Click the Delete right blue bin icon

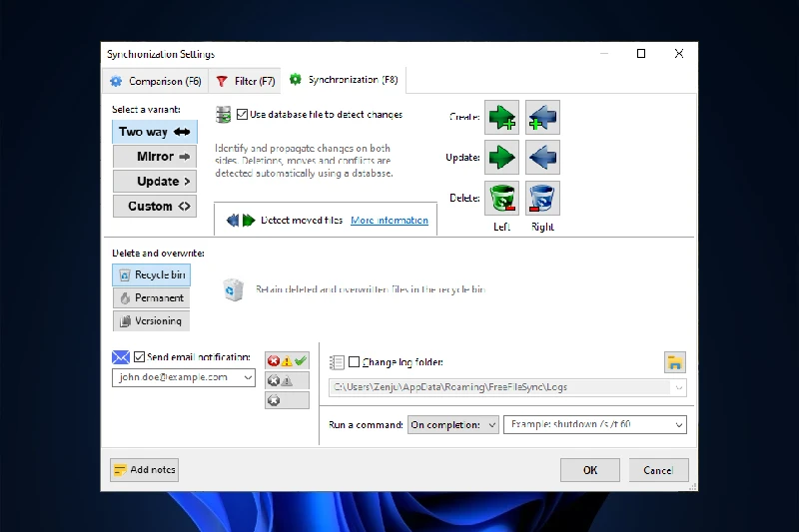tap(542, 198)
